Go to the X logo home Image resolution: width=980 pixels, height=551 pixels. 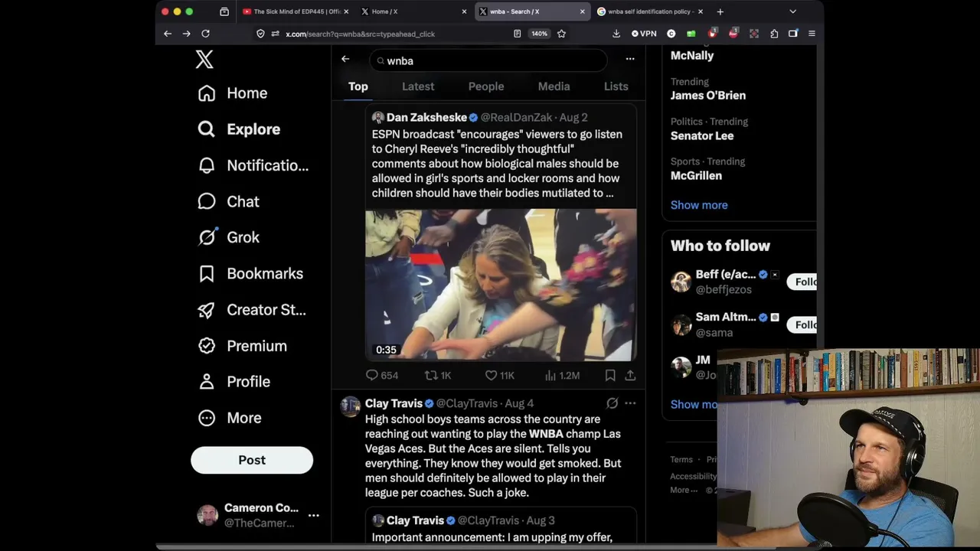pyautogui.click(x=204, y=59)
